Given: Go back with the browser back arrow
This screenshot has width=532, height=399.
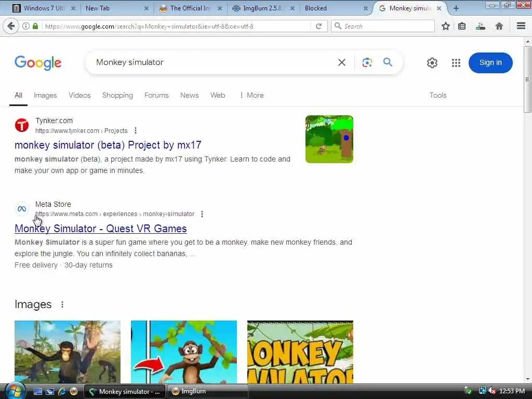Looking at the screenshot, I should point(11,26).
